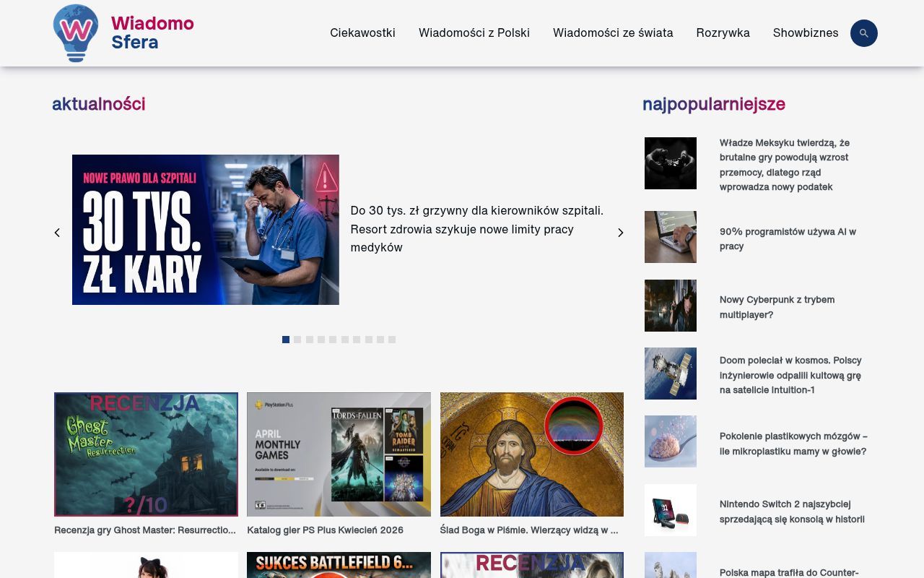Viewport: 924px width, 578px height.
Task: Select the first active carousel dot
Action: (x=286, y=340)
